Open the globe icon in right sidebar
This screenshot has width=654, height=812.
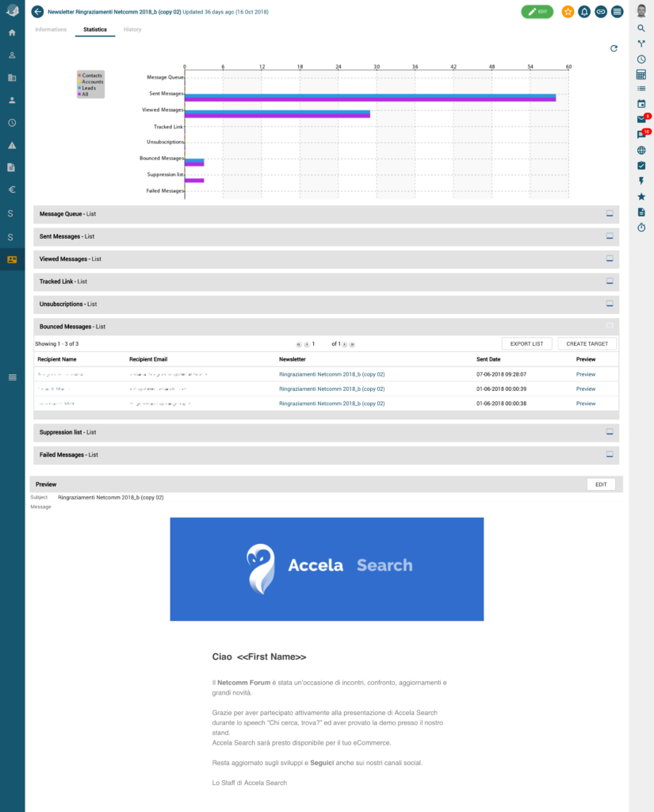(x=641, y=151)
